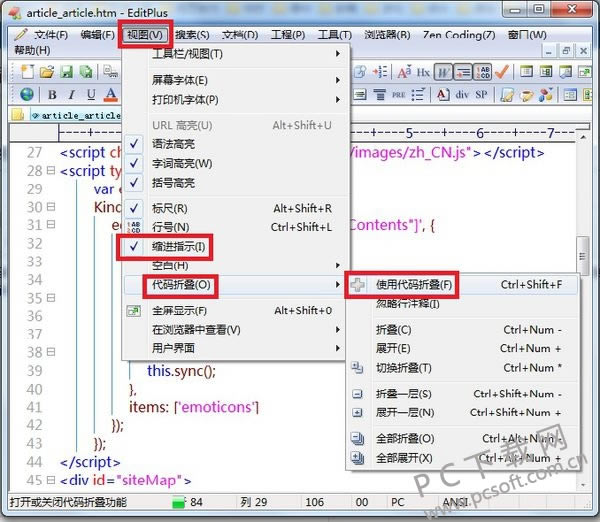
Task: Toggle 标尺(R) ruler option
Action: [235, 209]
